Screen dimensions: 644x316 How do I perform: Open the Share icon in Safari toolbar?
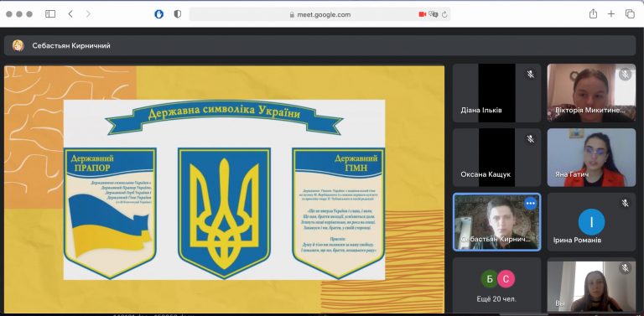coord(593,13)
